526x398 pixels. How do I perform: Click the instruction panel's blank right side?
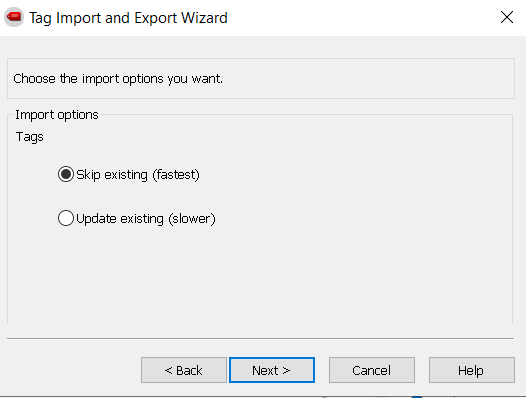pos(369,79)
